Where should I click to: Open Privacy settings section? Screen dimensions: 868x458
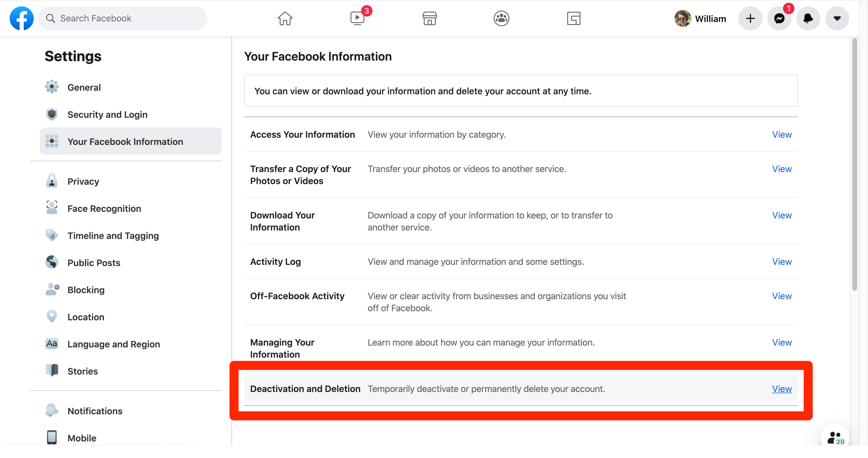83,181
